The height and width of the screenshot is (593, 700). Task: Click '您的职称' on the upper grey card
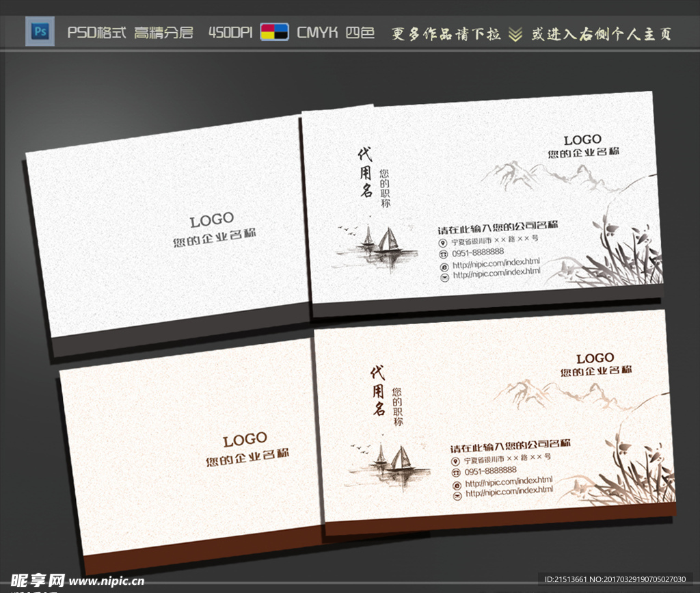tap(385, 188)
